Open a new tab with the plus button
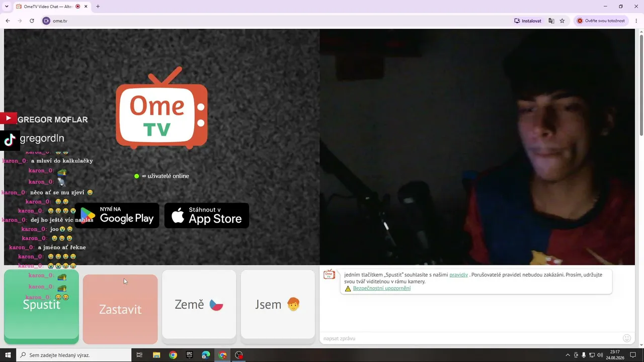This screenshot has height=362, width=644. pyautogui.click(x=98, y=7)
